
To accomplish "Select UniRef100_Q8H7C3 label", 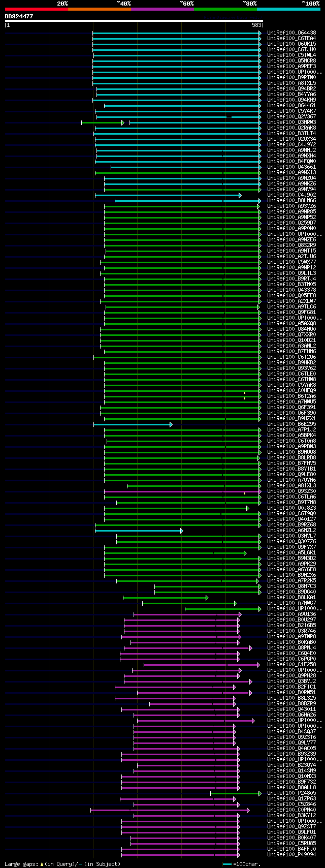I will 291,586.
